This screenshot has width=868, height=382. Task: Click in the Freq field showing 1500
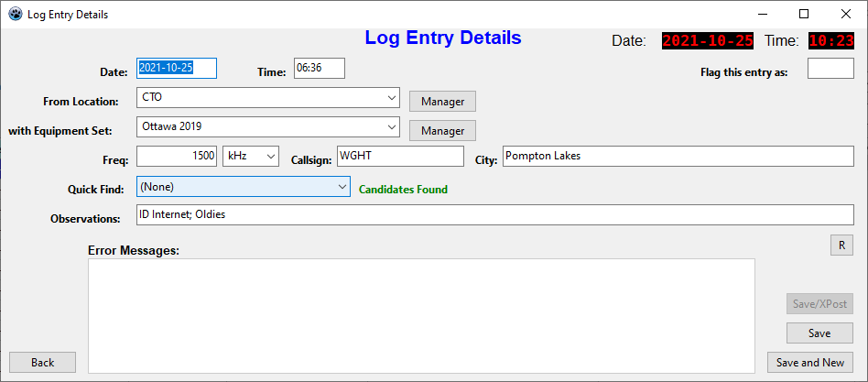click(x=177, y=157)
